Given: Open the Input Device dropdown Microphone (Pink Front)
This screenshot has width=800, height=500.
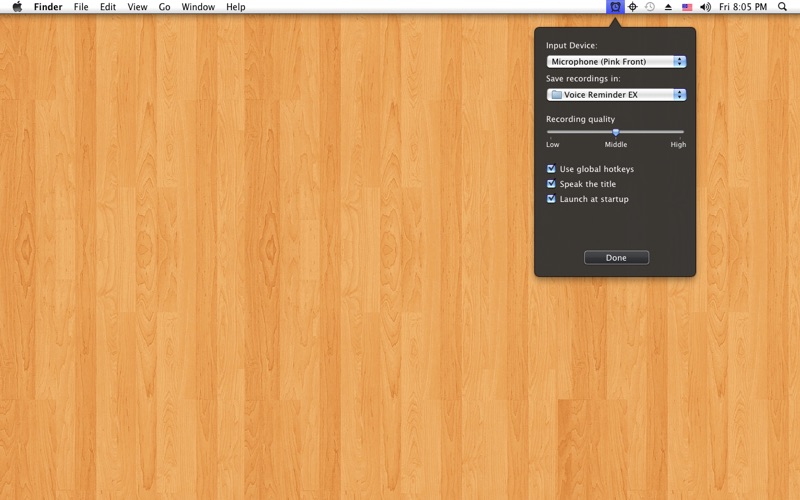Looking at the screenshot, I should point(616,62).
